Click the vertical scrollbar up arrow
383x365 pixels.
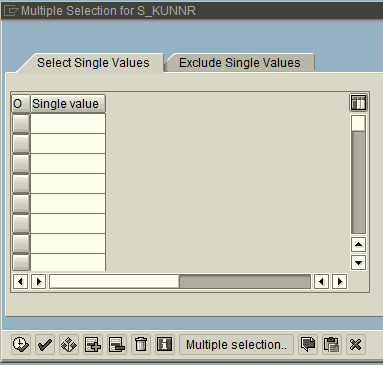tap(358, 245)
